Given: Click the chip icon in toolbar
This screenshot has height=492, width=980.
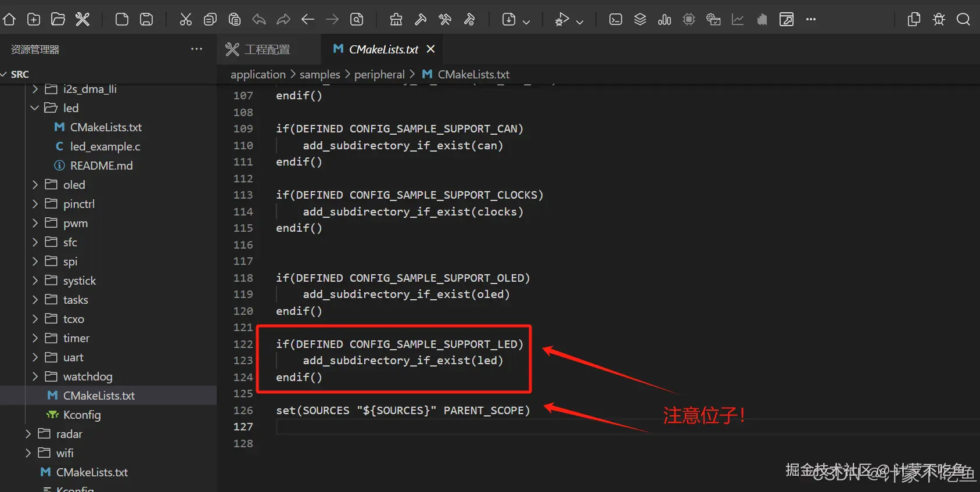Looking at the screenshot, I should 689,19.
